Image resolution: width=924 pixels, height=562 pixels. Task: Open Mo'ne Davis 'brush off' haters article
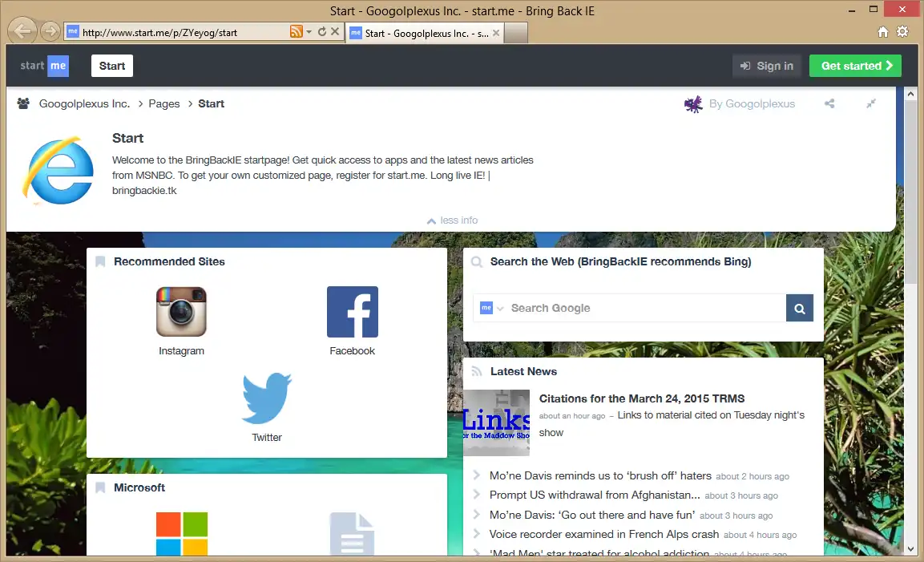tap(600, 476)
